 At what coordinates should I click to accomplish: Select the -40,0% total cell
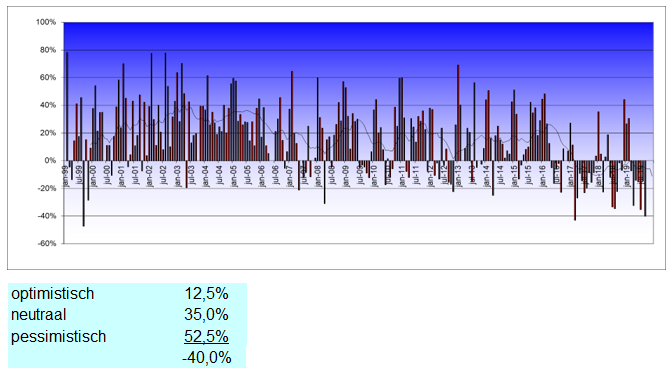pyautogui.click(x=207, y=357)
